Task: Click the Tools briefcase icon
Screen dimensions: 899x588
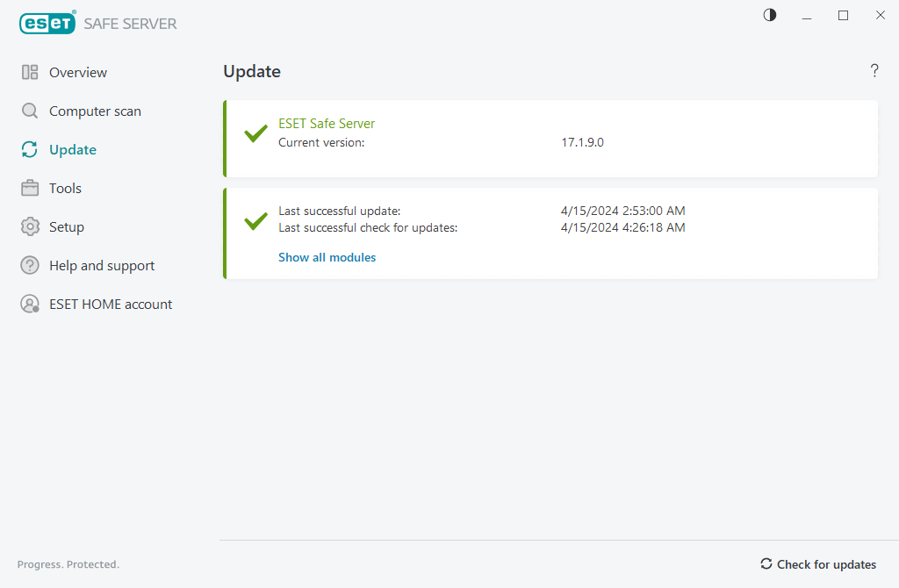Action: click(x=30, y=189)
